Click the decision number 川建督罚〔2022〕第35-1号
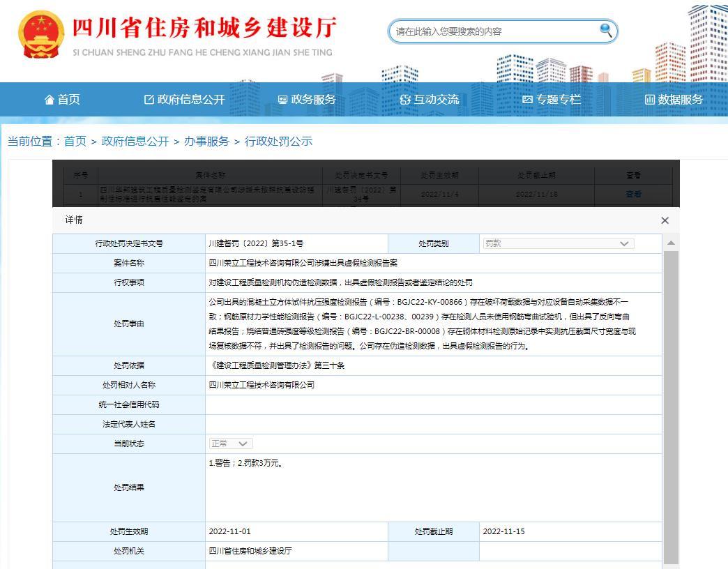This screenshot has width=728, height=569. [x=256, y=243]
